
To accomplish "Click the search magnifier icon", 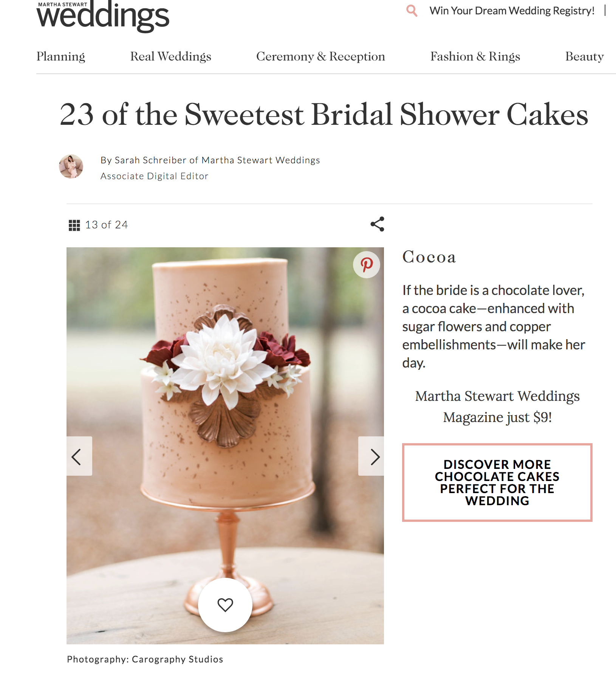I will click(412, 11).
